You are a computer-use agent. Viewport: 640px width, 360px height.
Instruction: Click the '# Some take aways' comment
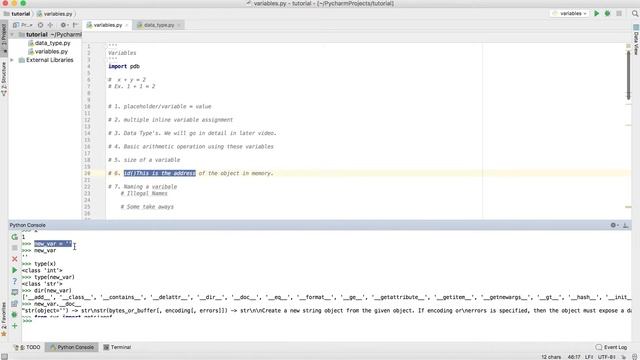click(x=147, y=207)
